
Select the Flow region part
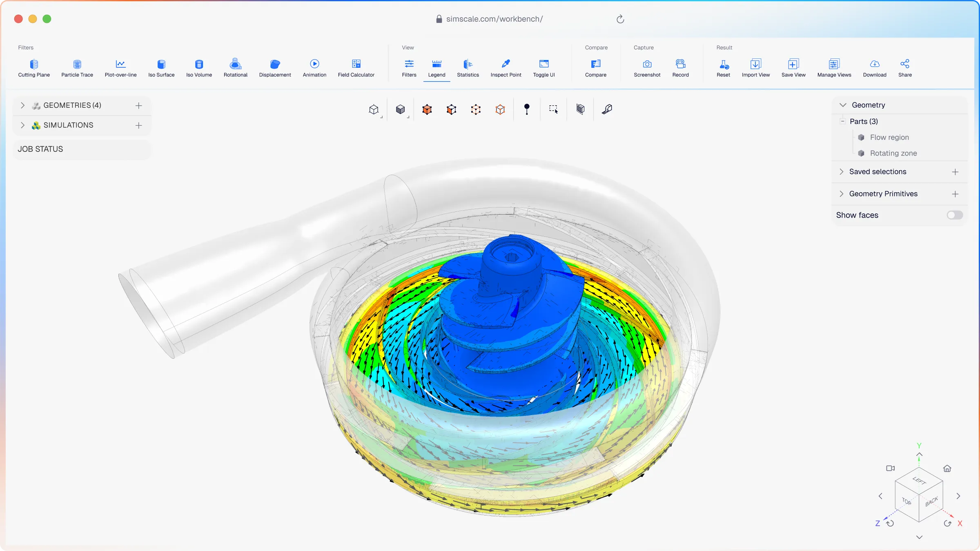[889, 138]
